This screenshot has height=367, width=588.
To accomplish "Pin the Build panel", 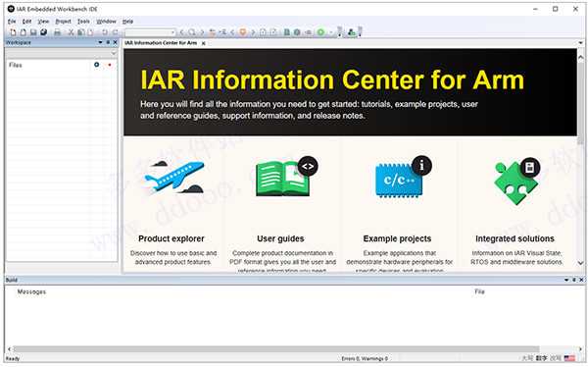I will point(573,280).
